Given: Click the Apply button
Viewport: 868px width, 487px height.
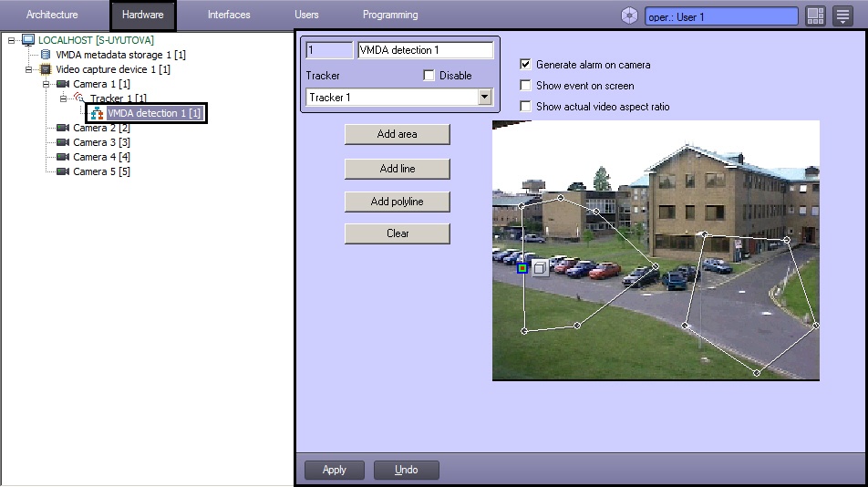Looking at the screenshot, I should coord(335,470).
